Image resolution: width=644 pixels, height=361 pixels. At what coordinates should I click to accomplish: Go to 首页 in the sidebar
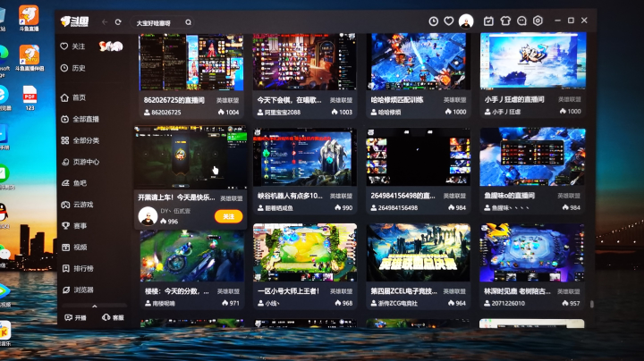coord(73,97)
